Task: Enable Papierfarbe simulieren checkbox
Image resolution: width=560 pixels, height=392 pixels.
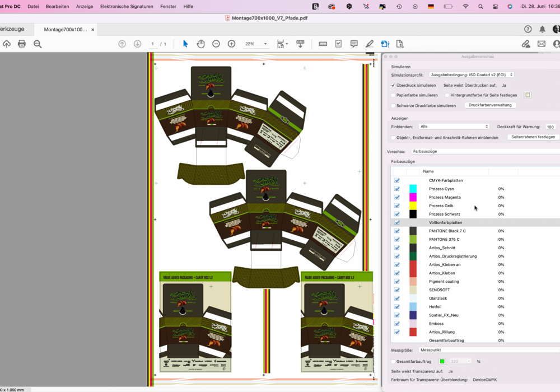Action: [393, 95]
